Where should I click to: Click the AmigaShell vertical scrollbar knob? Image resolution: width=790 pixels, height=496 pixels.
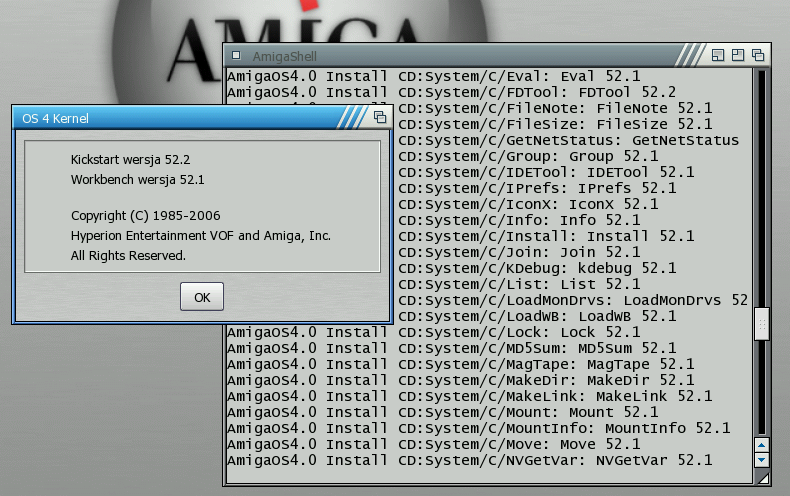coord(761,323)
